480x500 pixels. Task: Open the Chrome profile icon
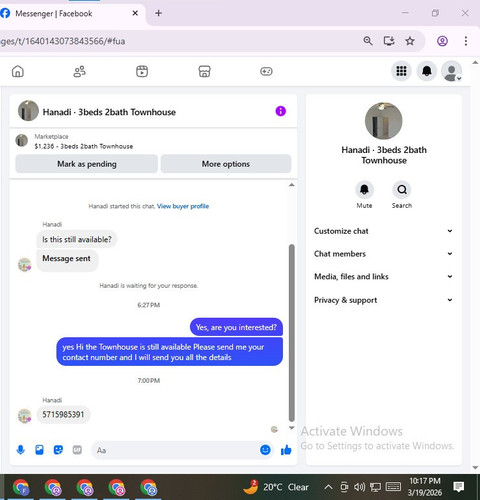(442, 41)
